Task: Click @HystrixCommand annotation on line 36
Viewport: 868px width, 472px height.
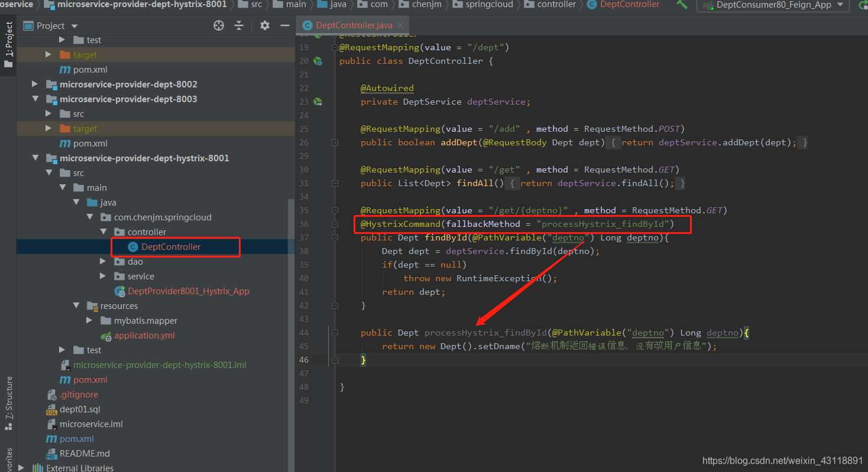Action: tap(401, 224)
